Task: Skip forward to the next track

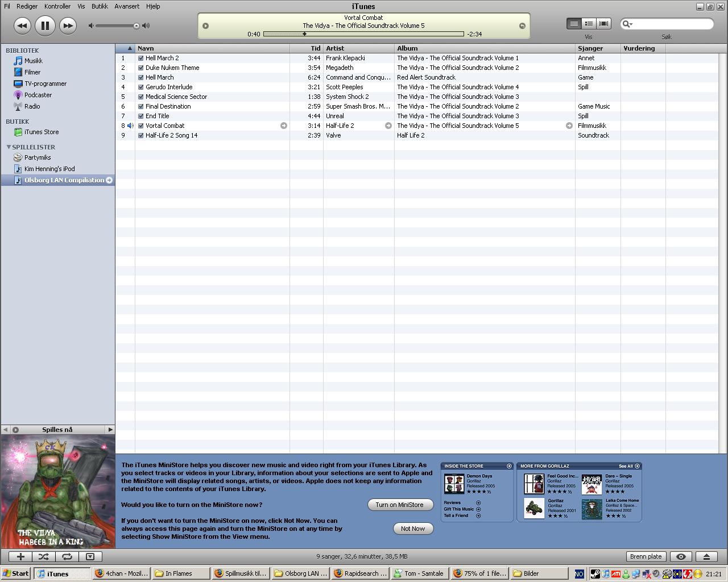Action: coord(68,26)
